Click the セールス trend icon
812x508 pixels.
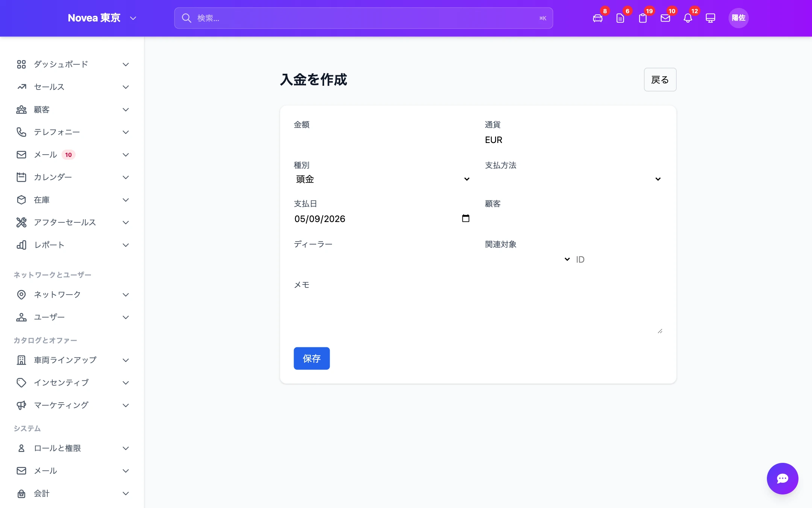pyautogui.click(x=21, y=87)
